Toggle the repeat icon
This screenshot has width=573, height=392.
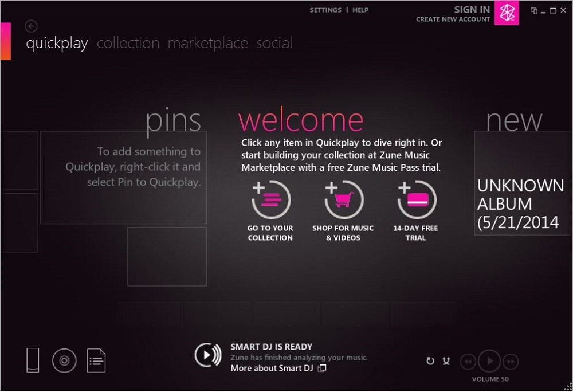(430, 361)
